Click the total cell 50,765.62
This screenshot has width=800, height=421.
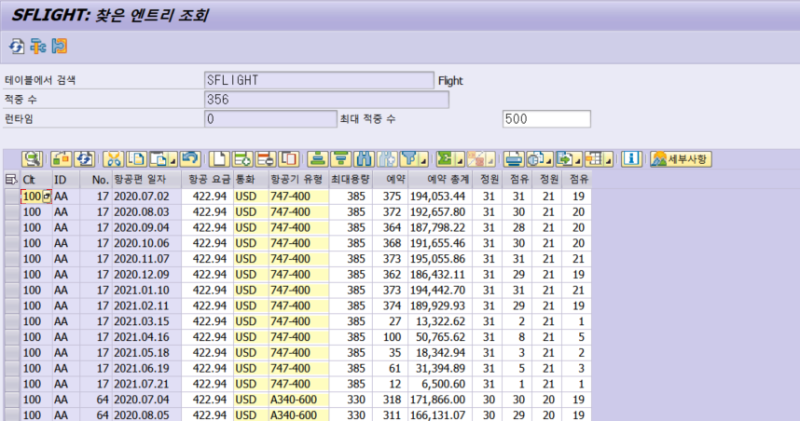(x=440, y=337)
